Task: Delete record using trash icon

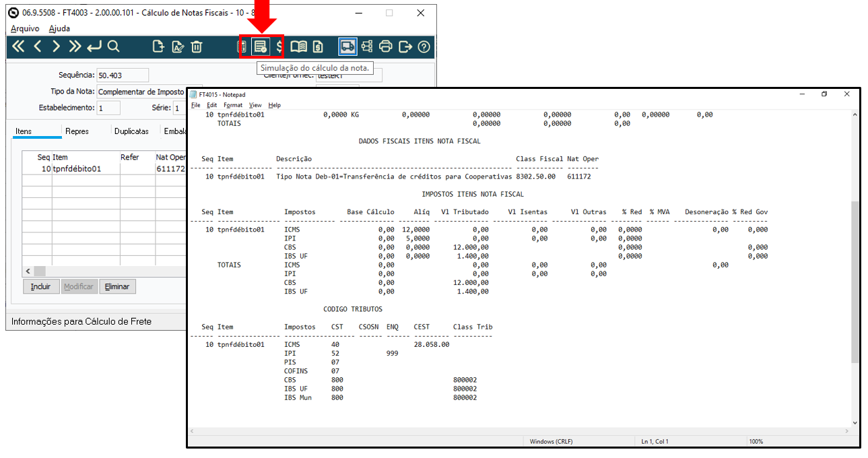Action: pos(196,46)
